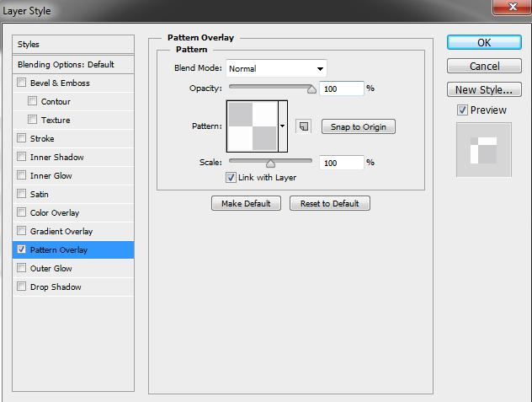Viewport: 532px width, 402px height.
Task: Enable the Color Overlay checkbox
Action: click(x=21, y=212)
